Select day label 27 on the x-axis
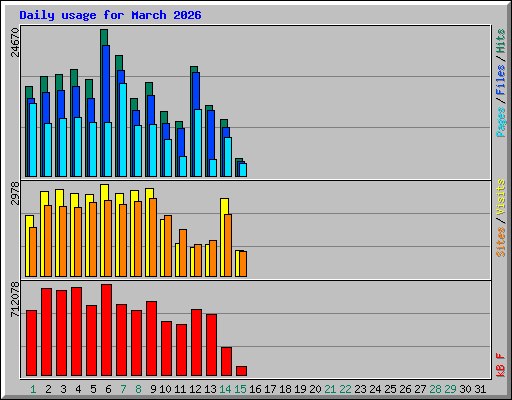The width and height of the screenshot is (512, 400). [420, 389]
